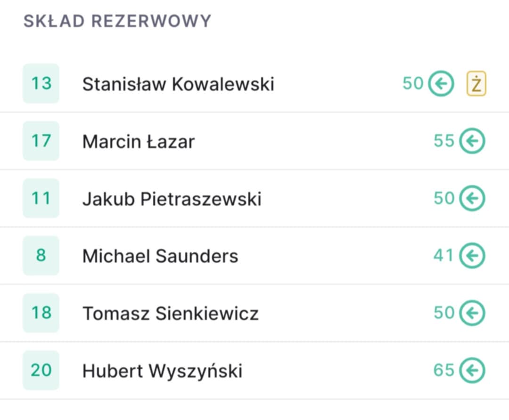Click substitution arrow icon for Michael Saunders
Viewport: 509px width, 420px height.
point(472,256)
